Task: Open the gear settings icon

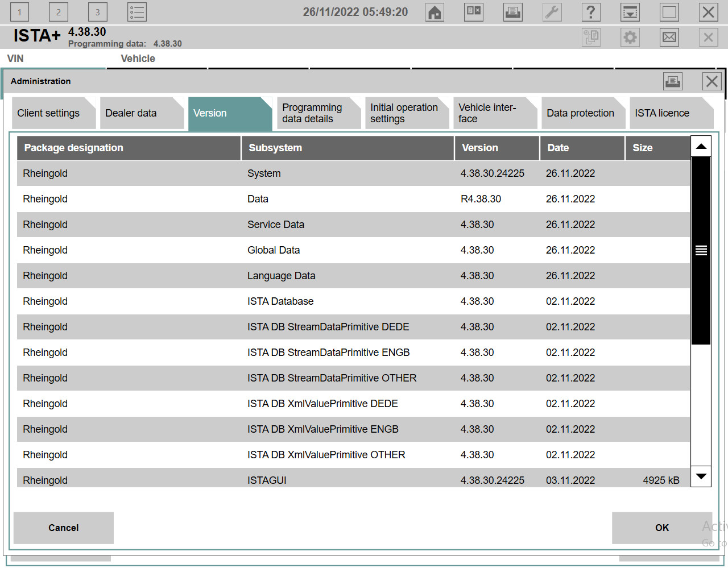Action: 630,38
